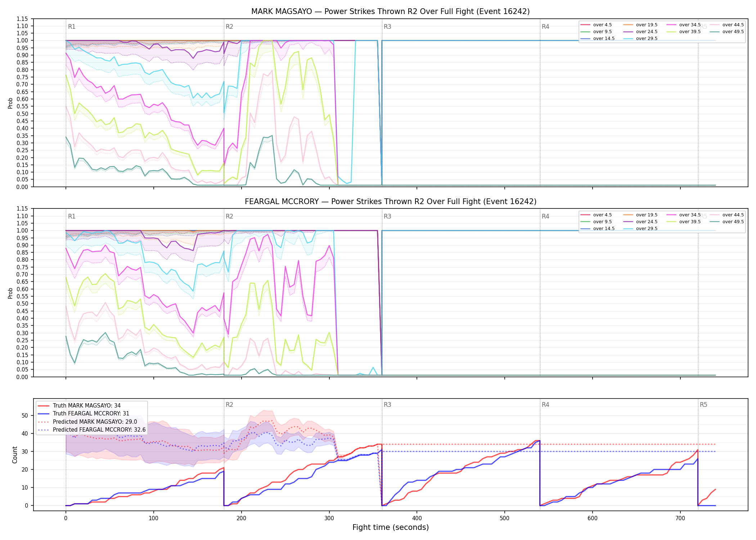Click 'over 39.5' legend entry in McCrory chart
The image size is (756, 540).
682,222
